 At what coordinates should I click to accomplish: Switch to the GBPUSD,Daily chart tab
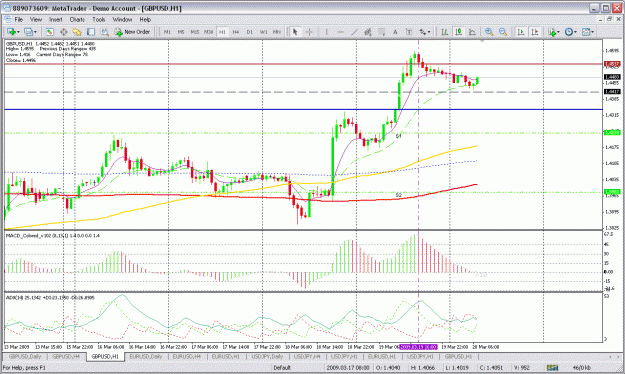(x=25, y=356)
